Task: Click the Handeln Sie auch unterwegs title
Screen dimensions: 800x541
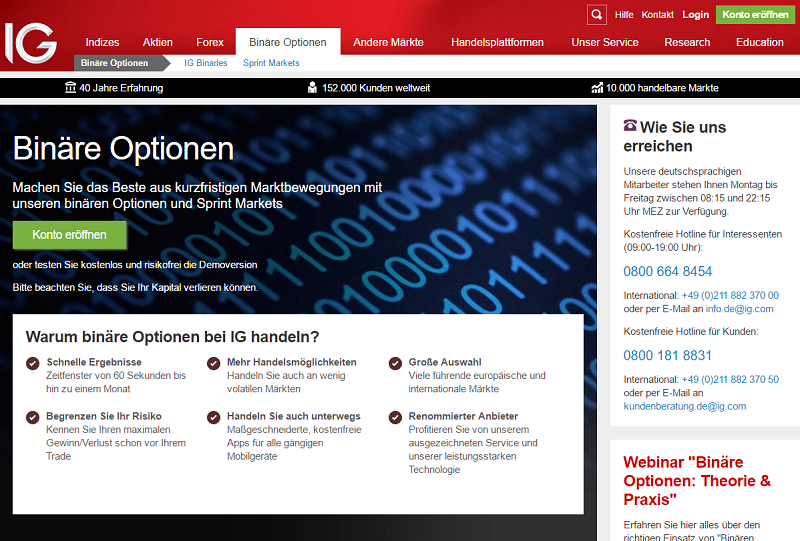Action: tap(294, 416)
